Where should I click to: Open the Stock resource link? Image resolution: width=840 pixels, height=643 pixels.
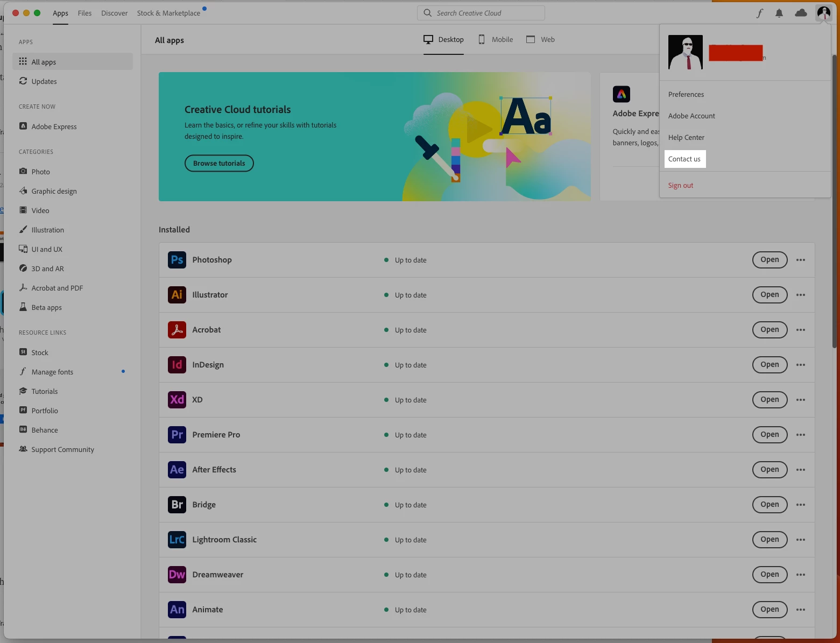point(73,352)
